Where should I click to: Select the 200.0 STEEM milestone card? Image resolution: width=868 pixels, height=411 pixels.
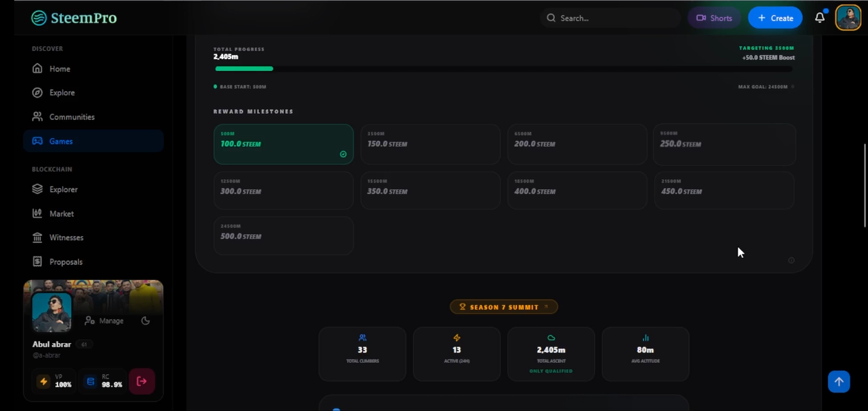pyautogui.click(x=577, y=144)
